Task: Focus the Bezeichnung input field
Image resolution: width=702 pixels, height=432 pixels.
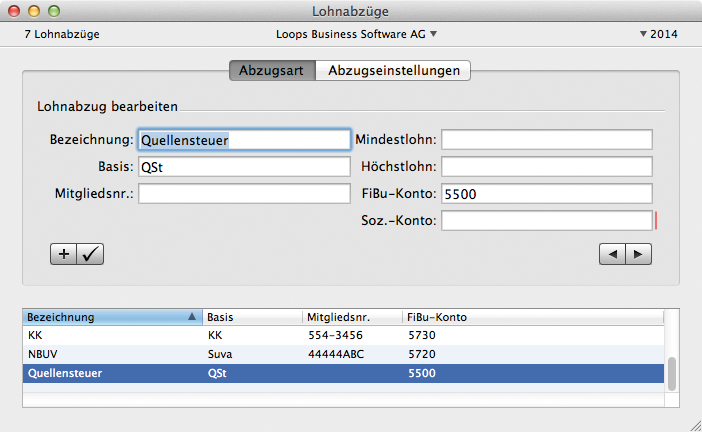Action: coord(243,140)
